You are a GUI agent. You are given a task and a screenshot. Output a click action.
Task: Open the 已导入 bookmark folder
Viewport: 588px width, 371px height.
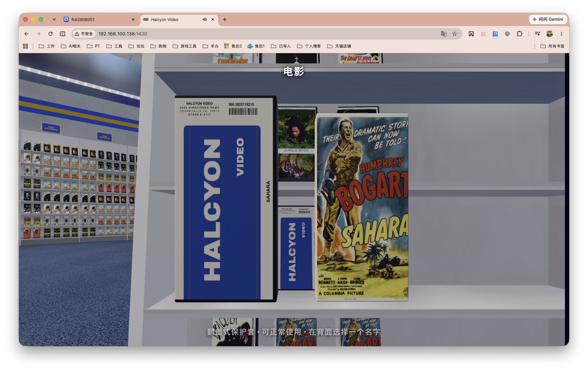tap(281, 46)
